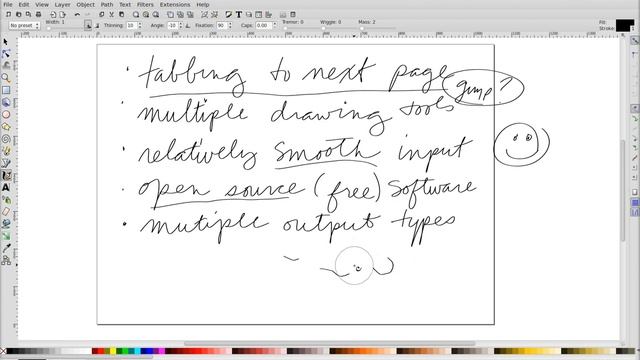Toggle tilt input for pen angle

[x=187, y=25]
